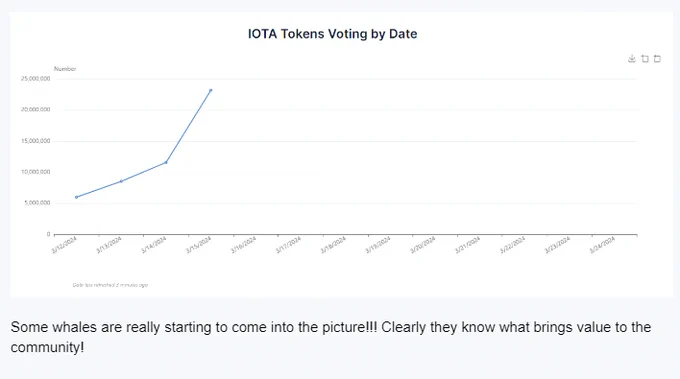This screenshot has height=379, width=680.
Task: Click the 3/24/2024 x-axis date label
Action: point(602,245)
